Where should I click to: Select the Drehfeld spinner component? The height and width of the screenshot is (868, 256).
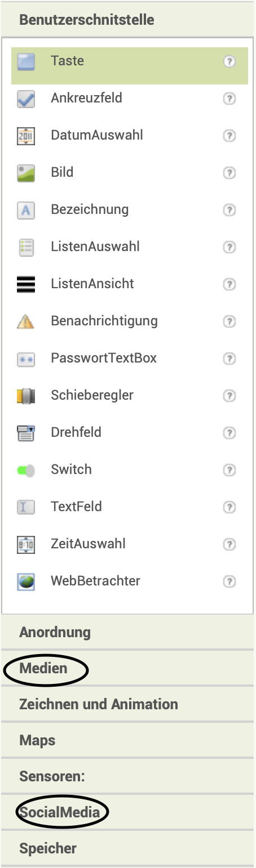pyautogui.click(x=130, y=432)
